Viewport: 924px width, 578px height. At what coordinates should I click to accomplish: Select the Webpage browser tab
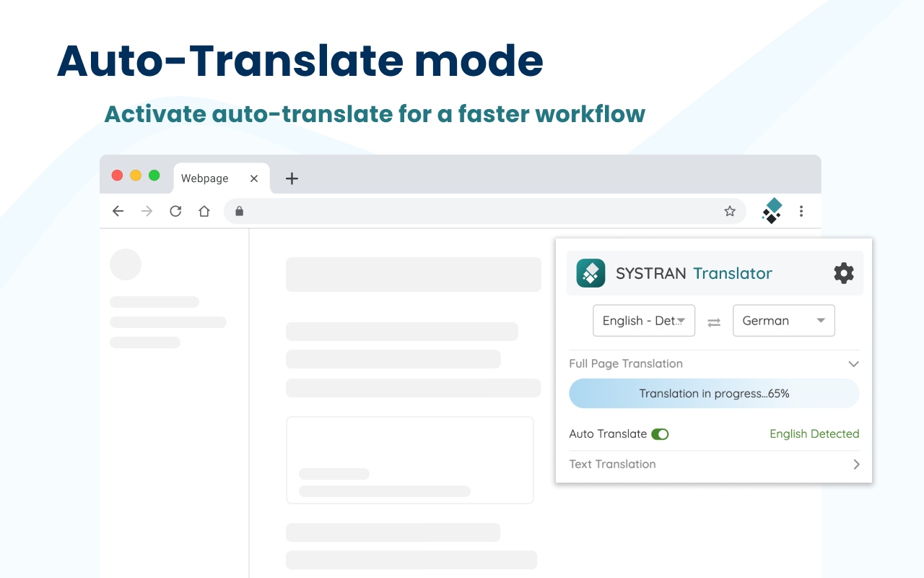point(204,178)
